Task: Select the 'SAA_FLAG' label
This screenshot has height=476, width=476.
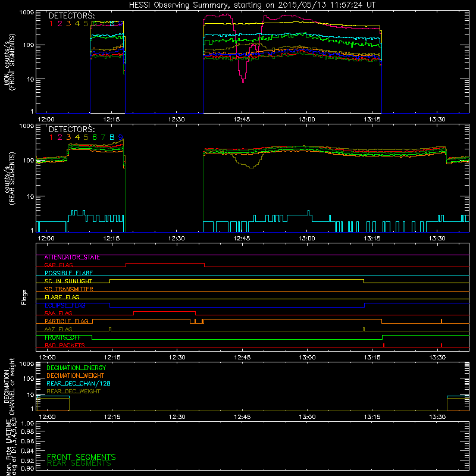Action: (x=58, y=314)
